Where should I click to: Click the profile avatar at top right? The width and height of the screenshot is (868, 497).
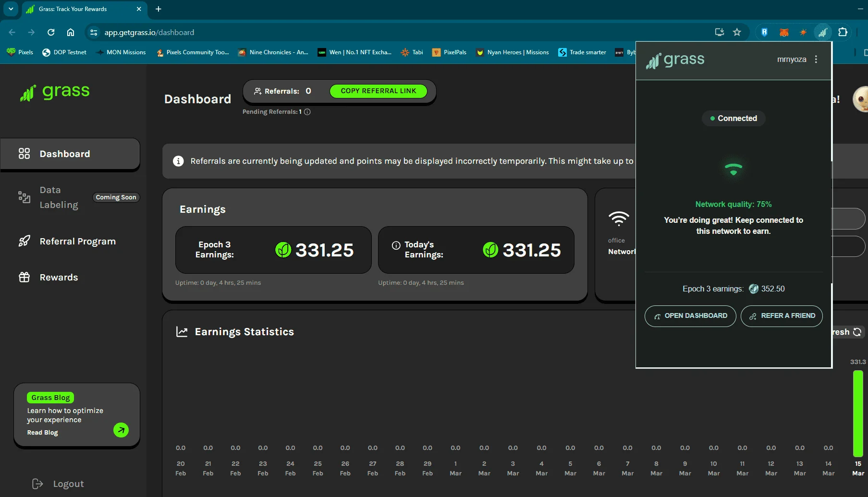pyautogui.click(x=861, y=99)
